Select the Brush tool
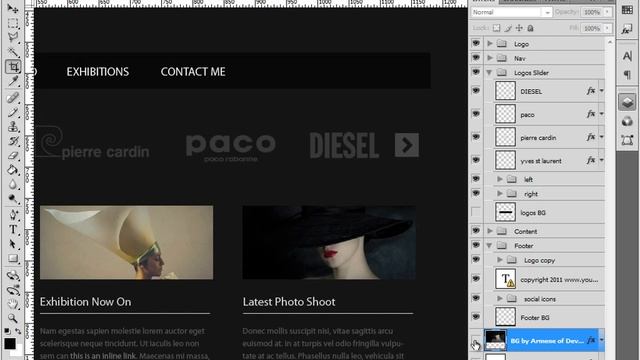Screen dimensions: 640x360 [13, 112]
